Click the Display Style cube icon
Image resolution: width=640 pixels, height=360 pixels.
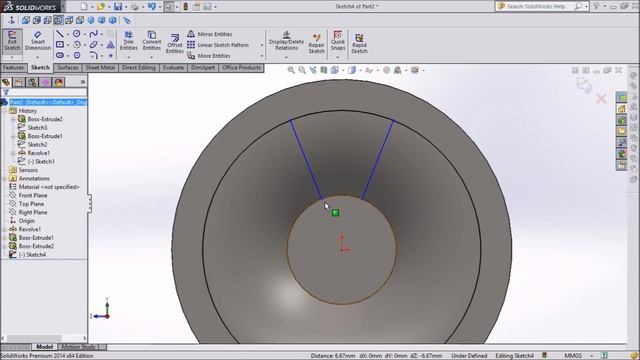[352, 70]
